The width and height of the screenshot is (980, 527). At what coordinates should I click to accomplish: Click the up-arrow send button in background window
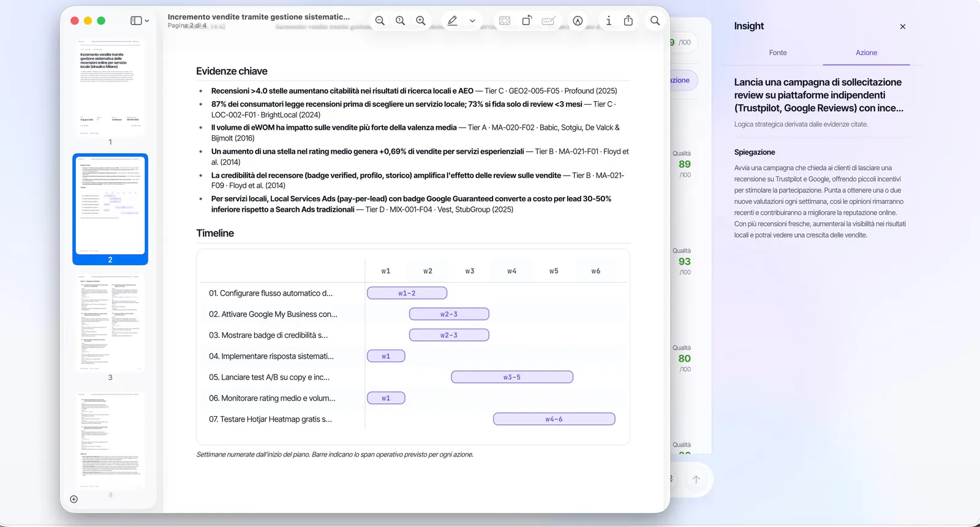pos(696,479)
